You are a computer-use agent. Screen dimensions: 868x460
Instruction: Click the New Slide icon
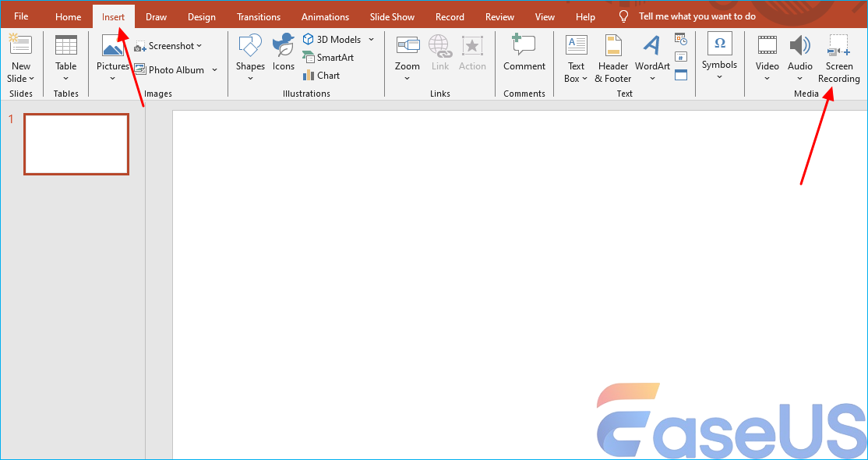point(20,44)
